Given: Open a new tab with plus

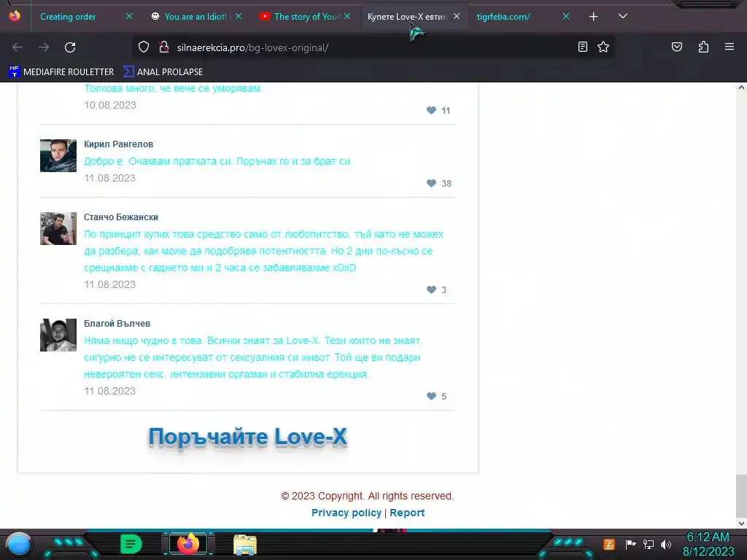Looking at the screenshot, I should [594, 17].
